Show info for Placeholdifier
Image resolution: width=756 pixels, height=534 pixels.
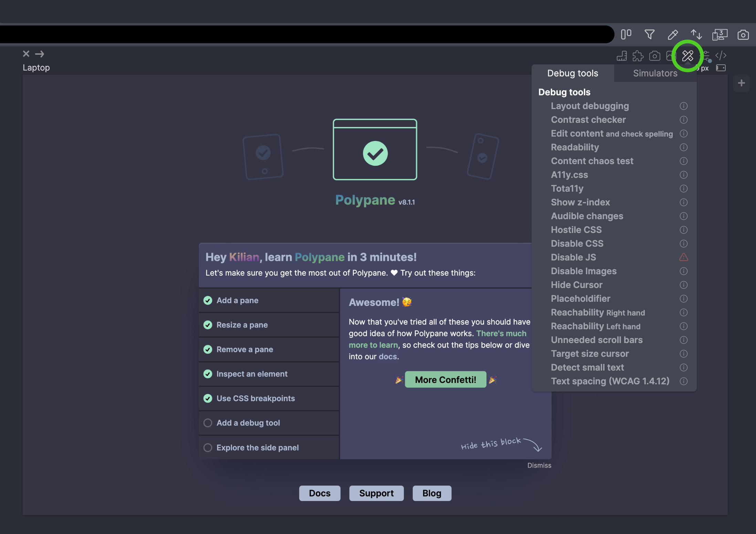point(684,299)
